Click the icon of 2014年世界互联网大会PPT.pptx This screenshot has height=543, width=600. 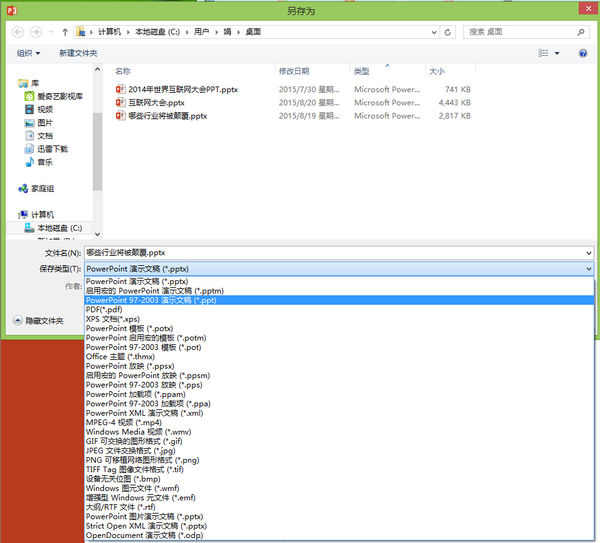coord(121,89)
